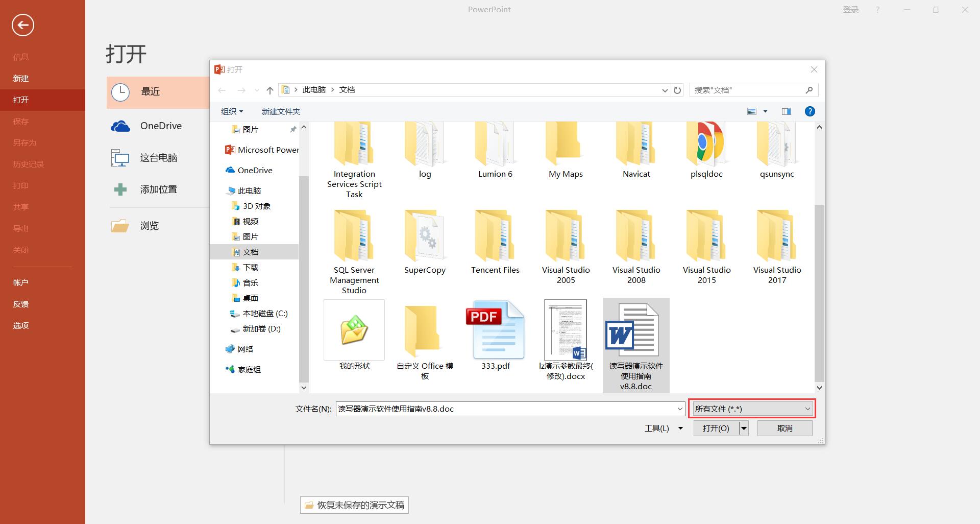The width and height of the screenshot is (980, 524).
Task: Open 这台电脑 via its computer icon
Action: [x=120, y=157]
